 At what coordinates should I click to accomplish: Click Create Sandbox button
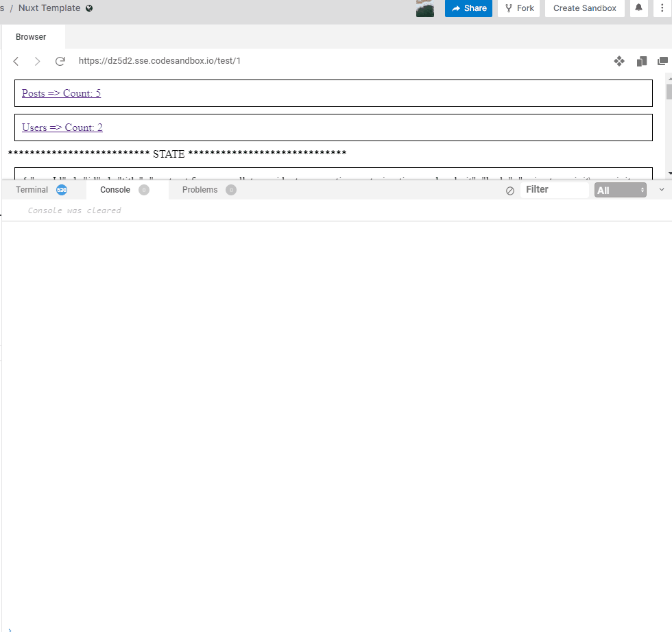[584, 8]
